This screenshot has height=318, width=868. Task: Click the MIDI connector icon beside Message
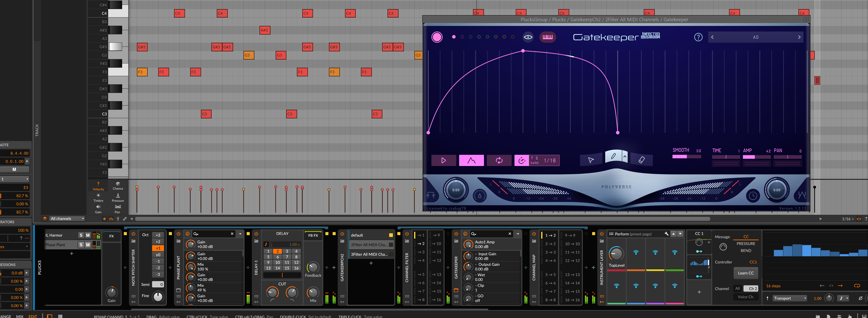723,247
